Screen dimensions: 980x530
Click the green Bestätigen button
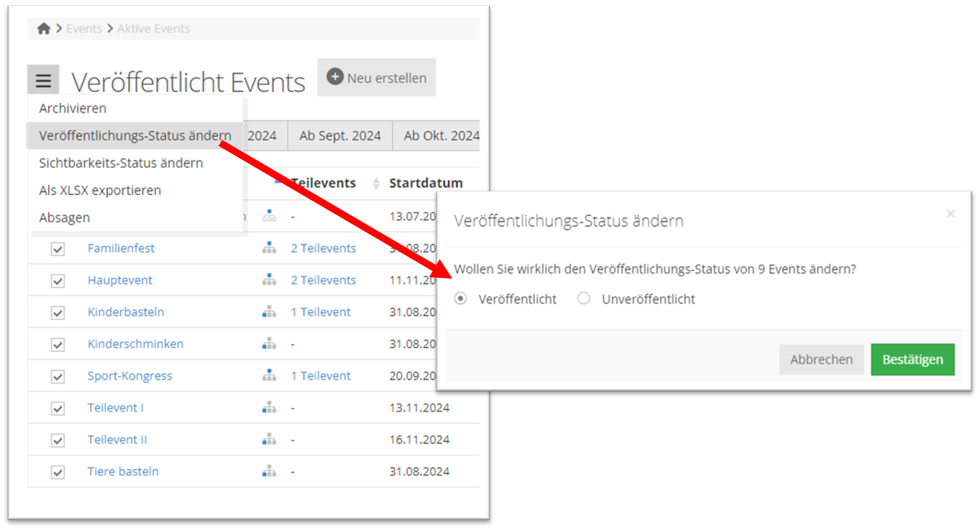[x=912, y=359]
